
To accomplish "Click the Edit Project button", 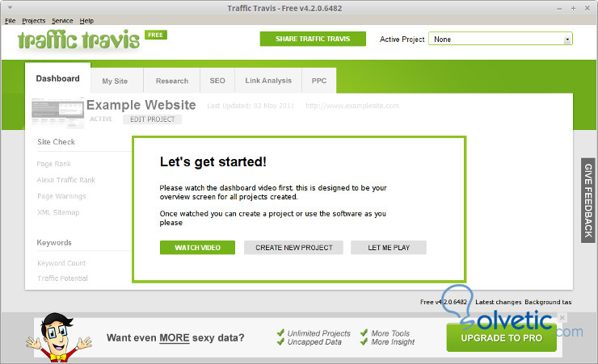I will click(x=152, y=119).
